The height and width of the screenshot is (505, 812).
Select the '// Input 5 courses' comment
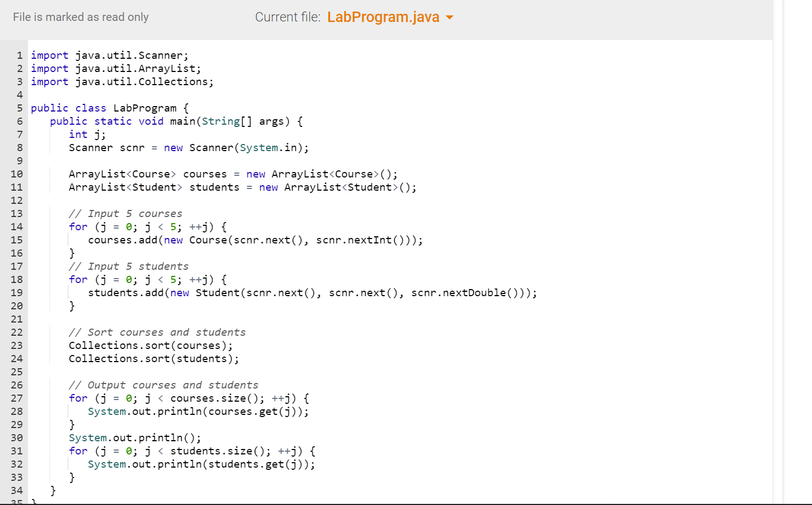point(125,213)
